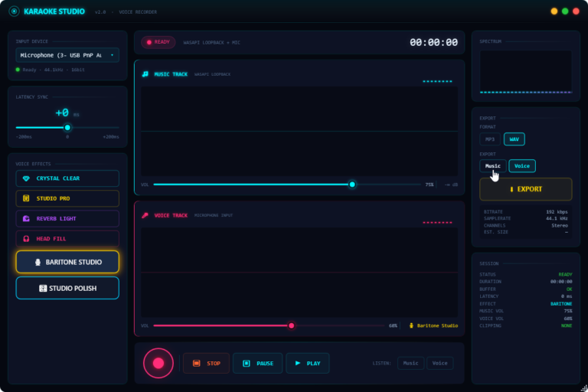Screen dimensions: 588x392
Task: Click the voice track waveform area
Action: tap(299, 273)
